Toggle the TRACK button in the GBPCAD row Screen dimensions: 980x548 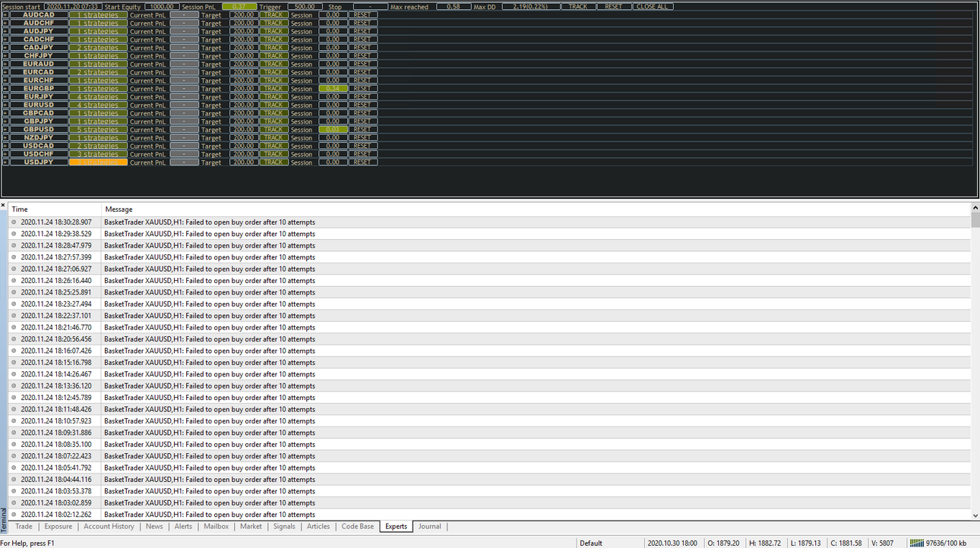pos(273,113)
